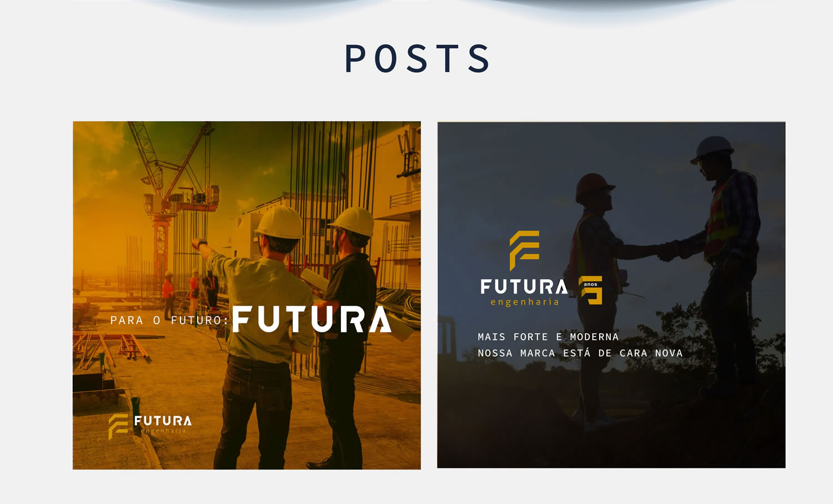
Task: Click the 5 anos anniversary badge
Action: click(590, 290)
